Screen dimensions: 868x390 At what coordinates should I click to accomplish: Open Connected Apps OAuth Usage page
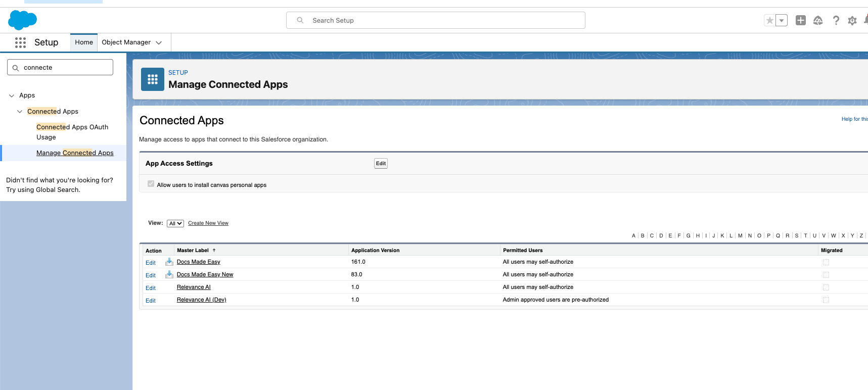click(x=72, y=132)
